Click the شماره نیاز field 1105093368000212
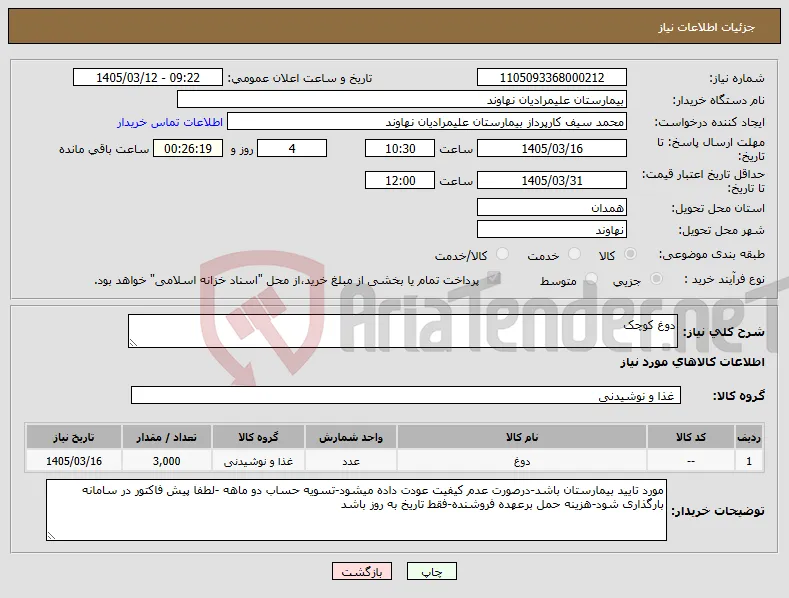Screen dimensions: 789x598 551,78
